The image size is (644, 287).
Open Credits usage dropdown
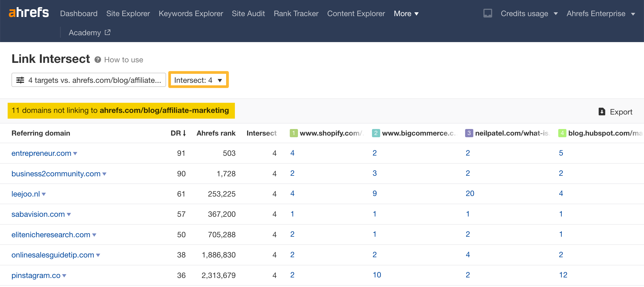(x=529, y=13)
